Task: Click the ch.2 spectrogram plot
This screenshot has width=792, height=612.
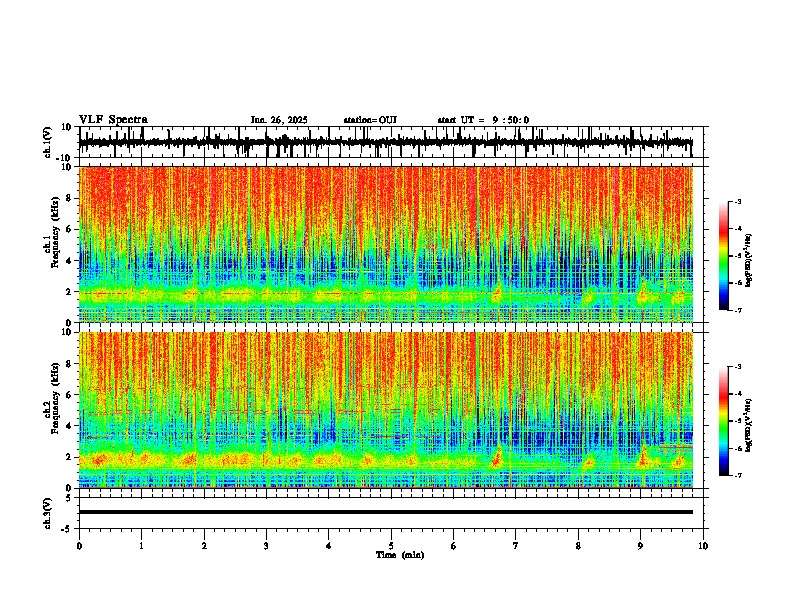Action: 386,410
